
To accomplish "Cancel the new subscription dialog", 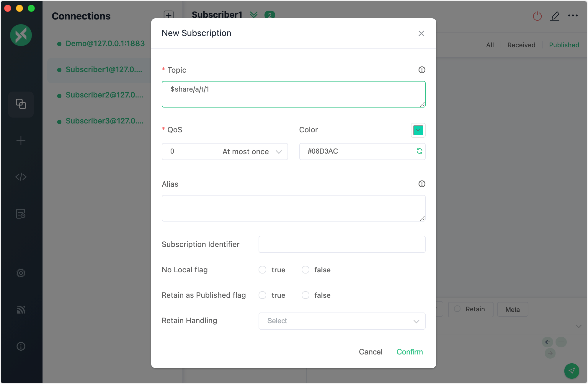I will [370, 352].
